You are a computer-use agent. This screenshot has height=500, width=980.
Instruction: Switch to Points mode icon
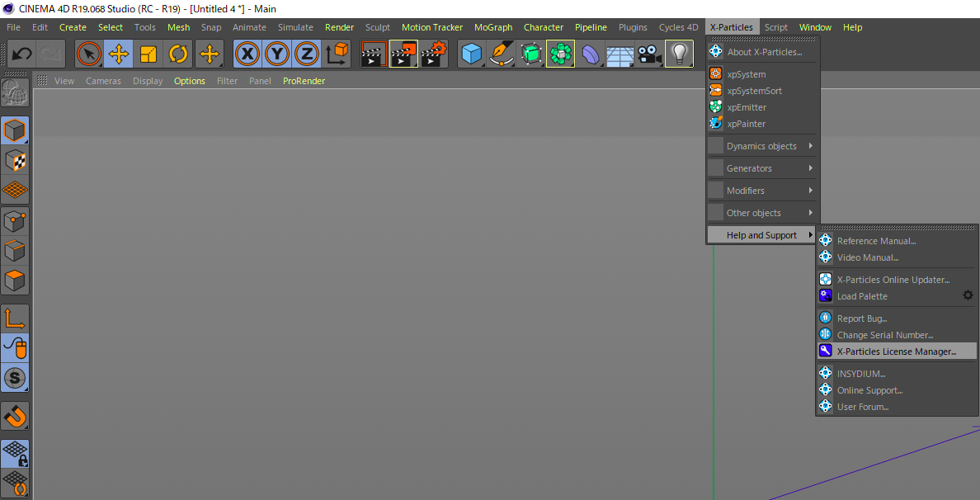(x=15, y=221)
